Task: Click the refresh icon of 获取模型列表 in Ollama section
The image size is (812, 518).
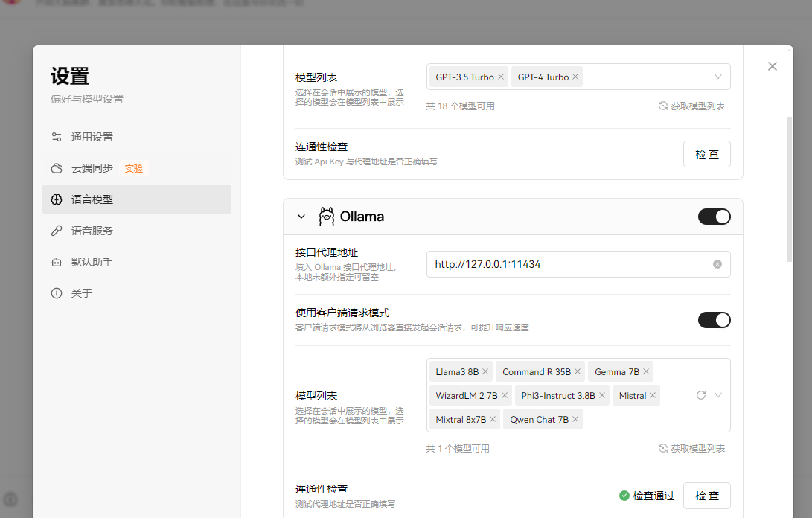Action: 662,447
